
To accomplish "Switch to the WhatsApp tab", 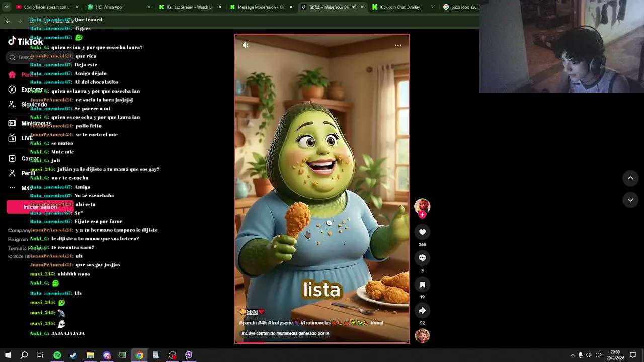I will click(119, 7).
